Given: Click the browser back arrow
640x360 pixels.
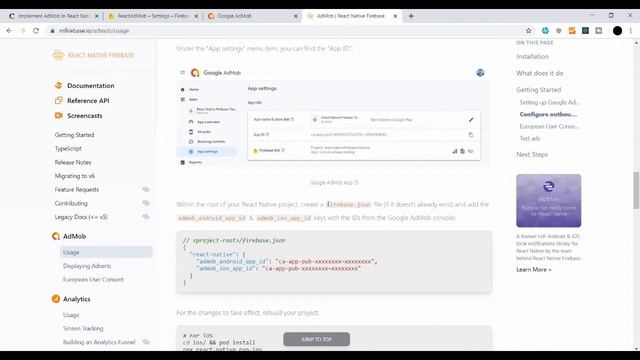Looking at the screenshot, I should (9, 31).
